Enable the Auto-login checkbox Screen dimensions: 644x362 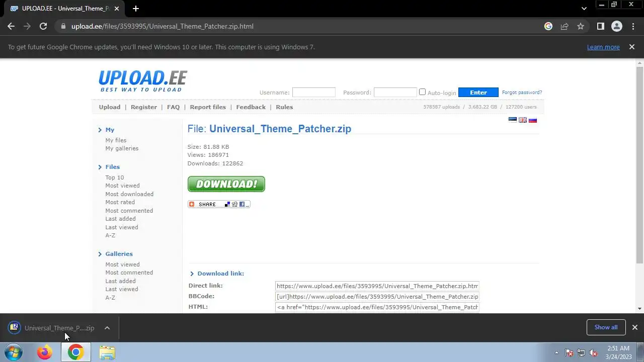point(422,92)
